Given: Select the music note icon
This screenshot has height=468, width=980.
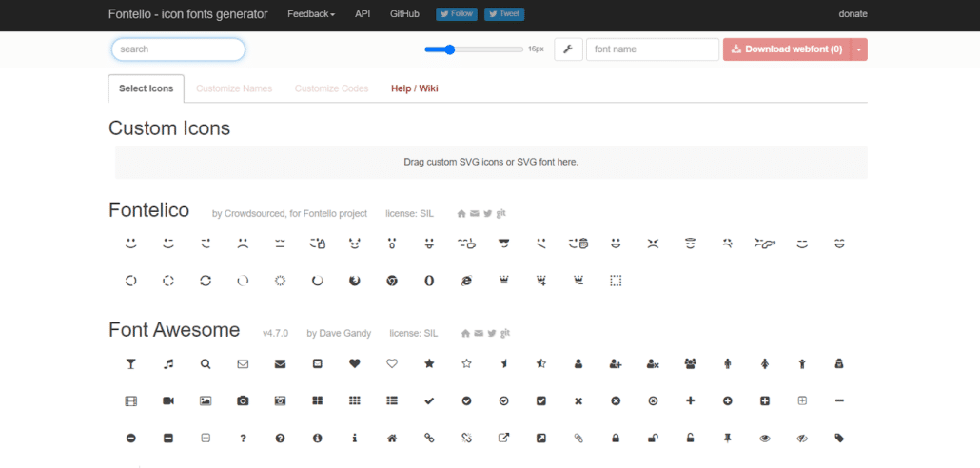Looking at the screenshot, I should pyautogui.click(x=168, y=363).
